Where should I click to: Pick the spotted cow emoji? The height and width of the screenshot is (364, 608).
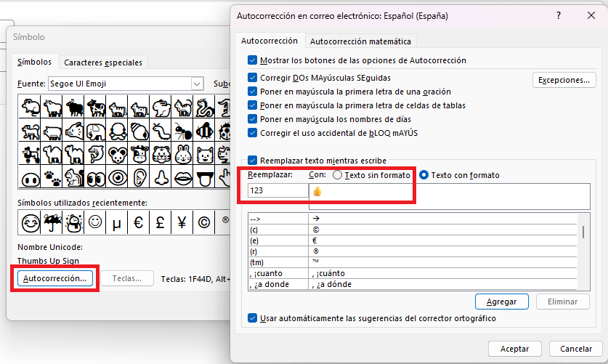[96, 107]
